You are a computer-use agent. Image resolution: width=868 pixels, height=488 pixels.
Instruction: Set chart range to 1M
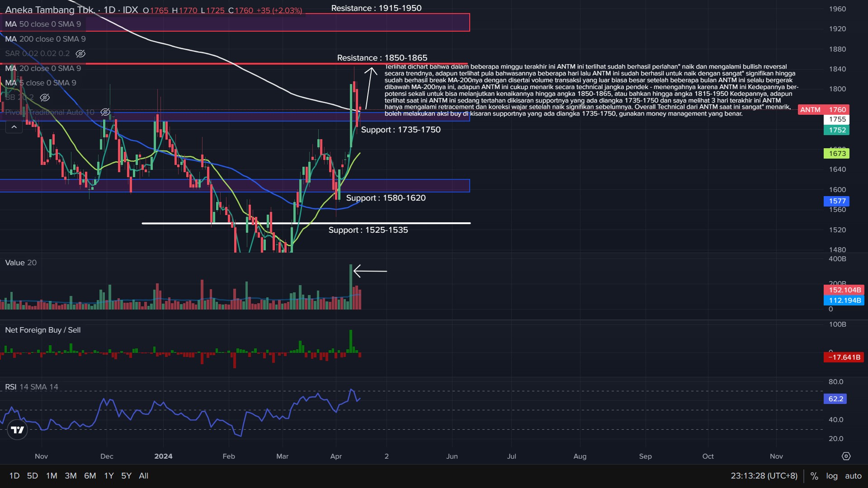tap(52, 476)
